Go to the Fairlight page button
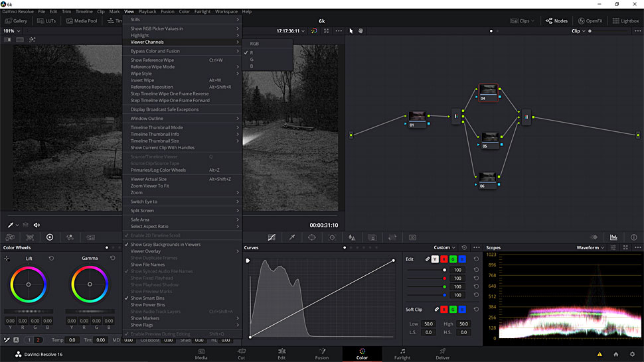Image resolution: width=644 pixels, height=362 pixels. 402,354
